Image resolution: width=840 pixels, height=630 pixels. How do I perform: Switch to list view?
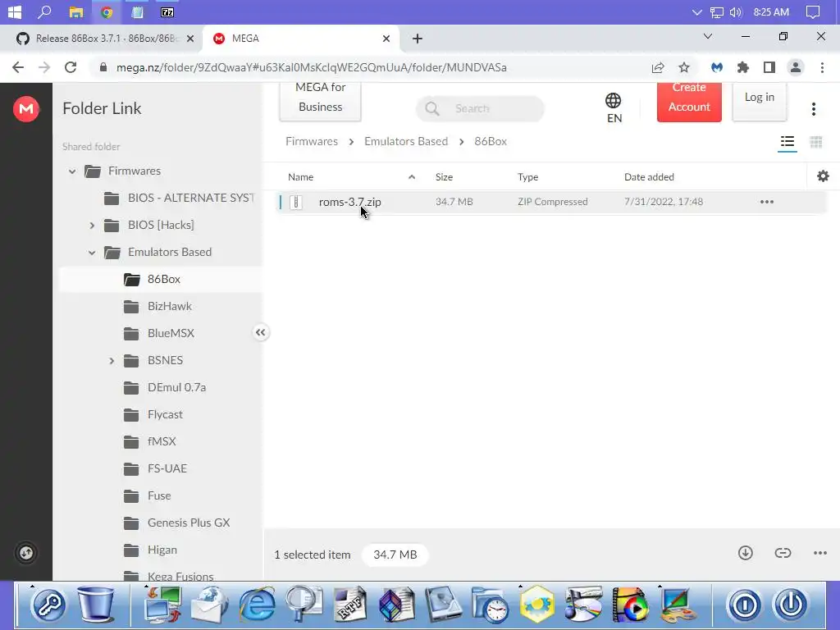tap(787, 141)
